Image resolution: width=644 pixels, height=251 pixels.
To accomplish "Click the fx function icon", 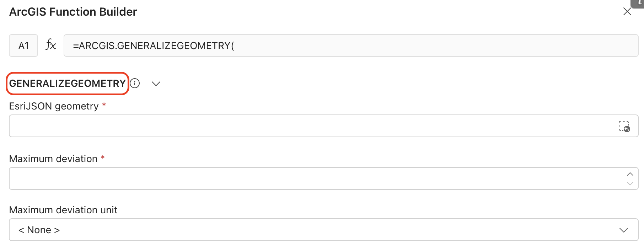I will click(50, 45).
